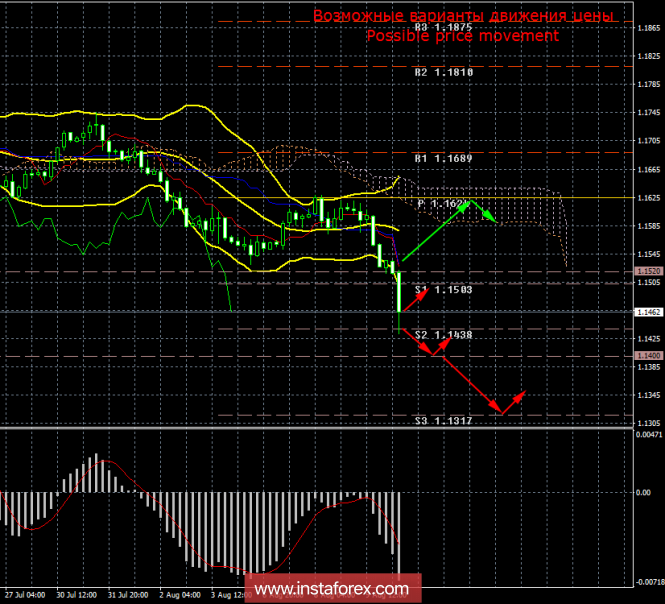The height and width of the screenshot is (604, 665).
Task: Click 1.1385 on the price axis
Action: pos(649,367)
